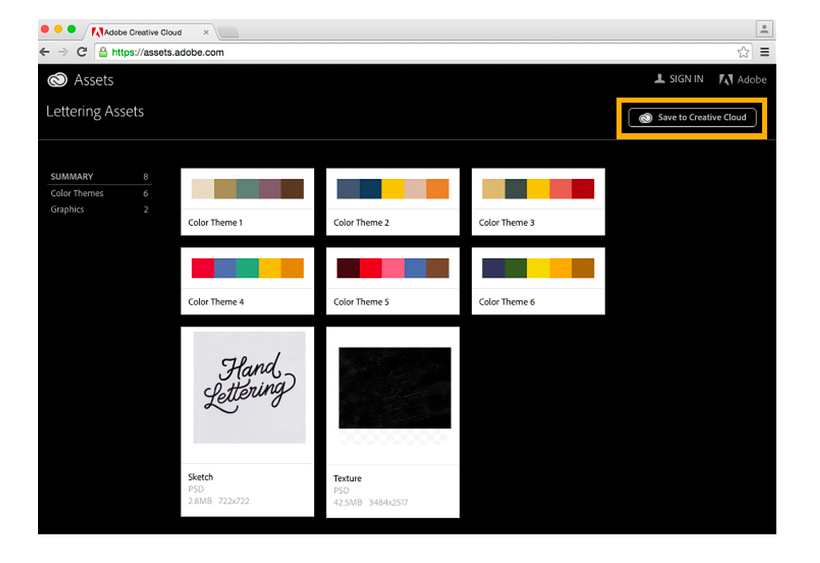
Task: Filter by Color Themes in the sidebar
Action: [x=77, y=193]
